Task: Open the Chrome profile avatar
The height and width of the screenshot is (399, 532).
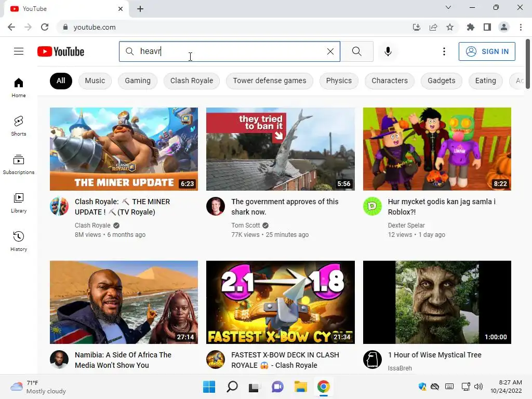Action: 504,27
